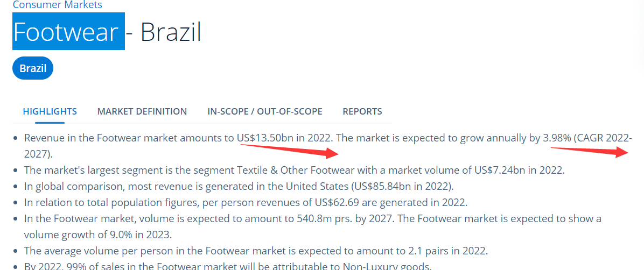The height and width of the screenshot is (270, 644).
Task: Click the Textile & Other Footwear segment text
Action: click(x=295, y=170)
